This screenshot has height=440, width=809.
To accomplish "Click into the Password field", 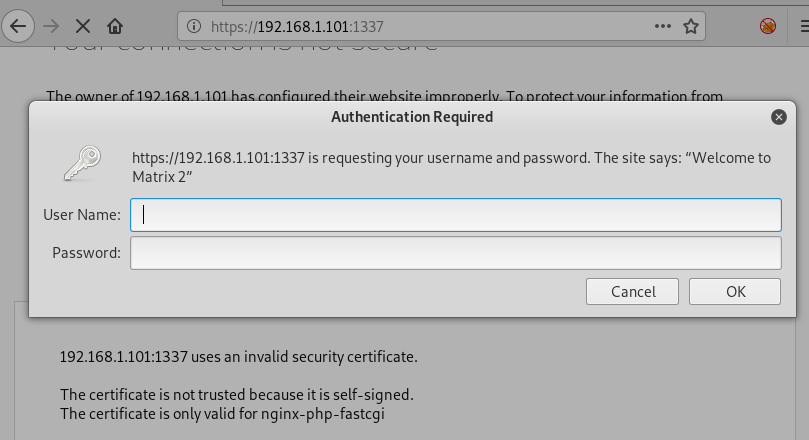I will [x=455, y=252].
